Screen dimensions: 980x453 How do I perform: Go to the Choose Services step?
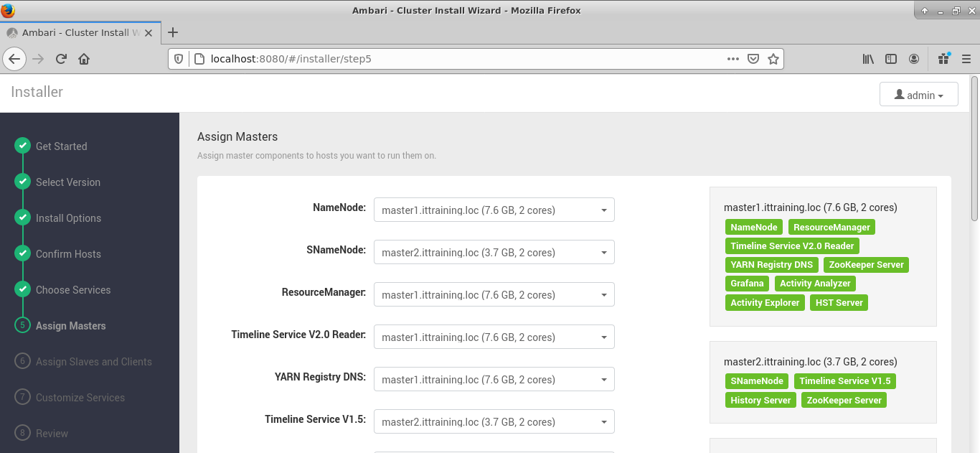pos(73,290)
